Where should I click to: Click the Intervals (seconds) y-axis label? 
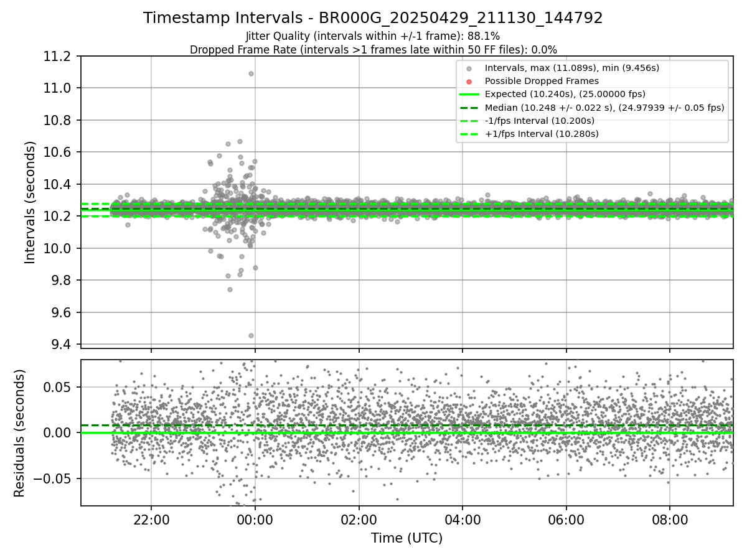(x=31, y=202)
